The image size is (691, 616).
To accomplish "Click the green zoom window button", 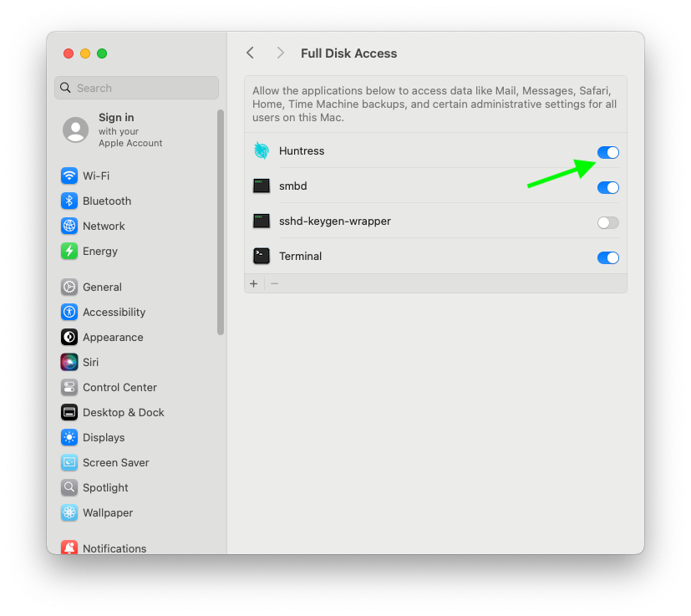I will coord(102,53).
